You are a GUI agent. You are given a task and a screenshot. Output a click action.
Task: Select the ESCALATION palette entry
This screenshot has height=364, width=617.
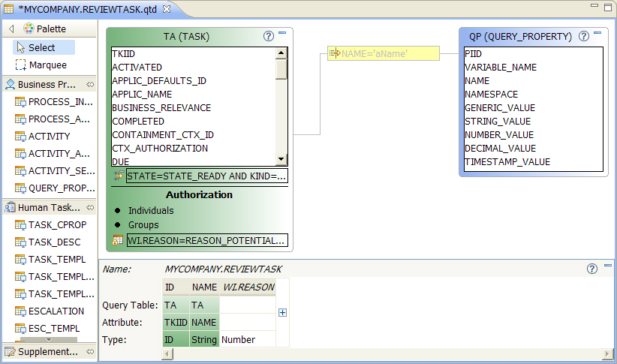[x=56, y=311]
